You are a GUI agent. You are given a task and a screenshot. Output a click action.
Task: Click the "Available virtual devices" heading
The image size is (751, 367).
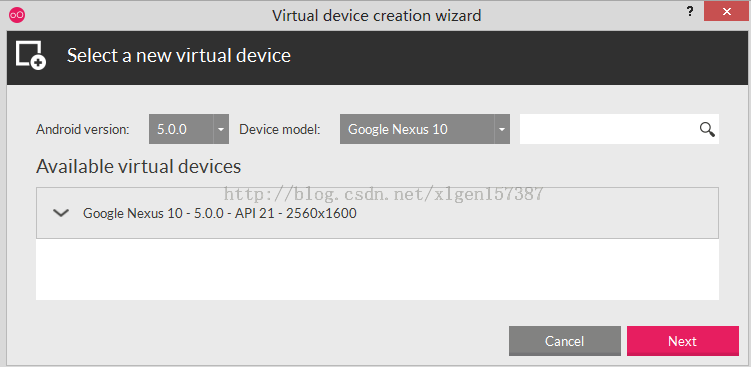pos(138,167)
